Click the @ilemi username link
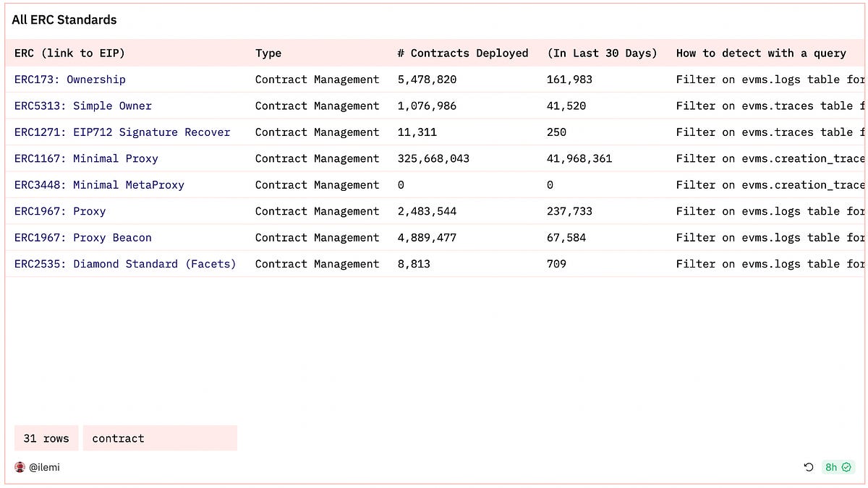This screenshot has height=488, width=868. pyautogui.click(x=43, y=467)
